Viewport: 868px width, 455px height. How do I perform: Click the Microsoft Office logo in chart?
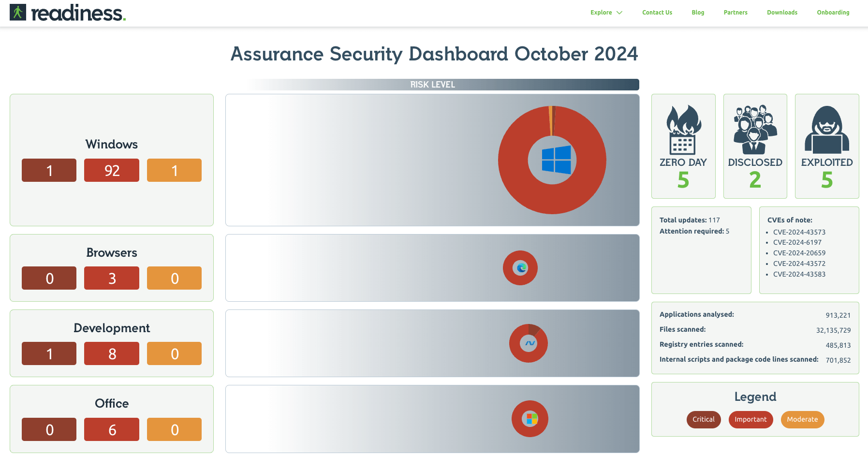[x=531, y=419]
